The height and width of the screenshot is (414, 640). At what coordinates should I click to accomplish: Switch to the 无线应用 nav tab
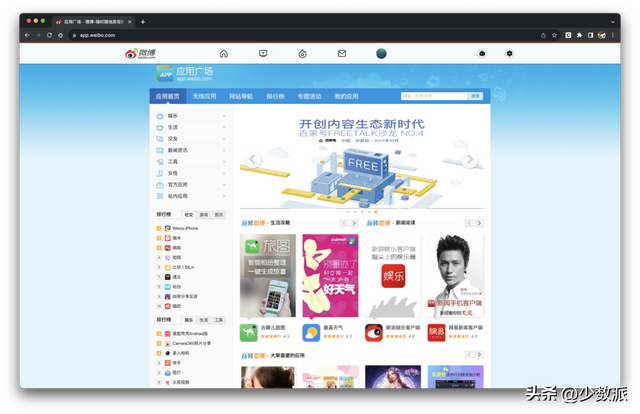pyautogui.click(x=204, y=96)
